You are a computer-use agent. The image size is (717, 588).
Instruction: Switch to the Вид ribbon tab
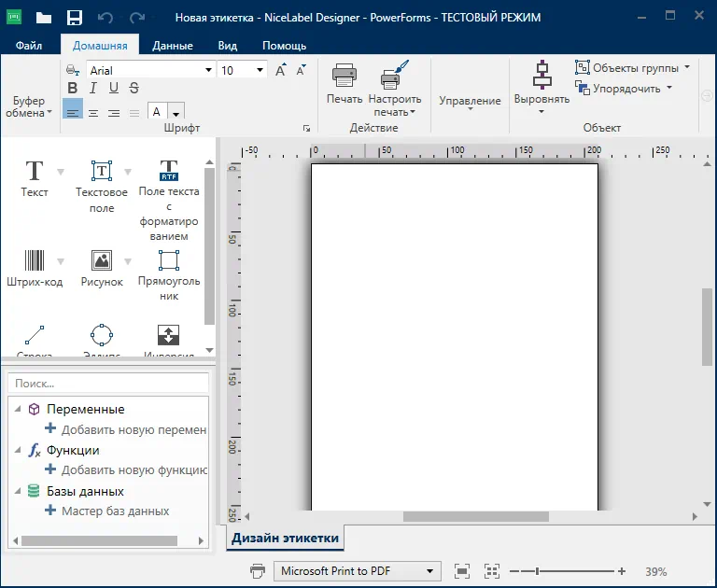[x=227, y=46]
